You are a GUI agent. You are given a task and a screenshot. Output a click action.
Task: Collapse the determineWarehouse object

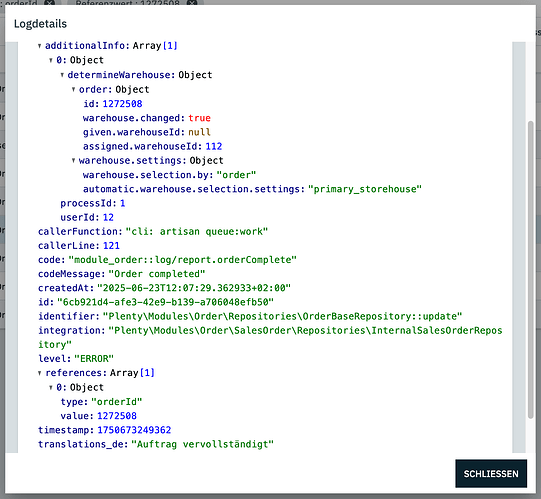pyautogui.click(x=62, y=75)
